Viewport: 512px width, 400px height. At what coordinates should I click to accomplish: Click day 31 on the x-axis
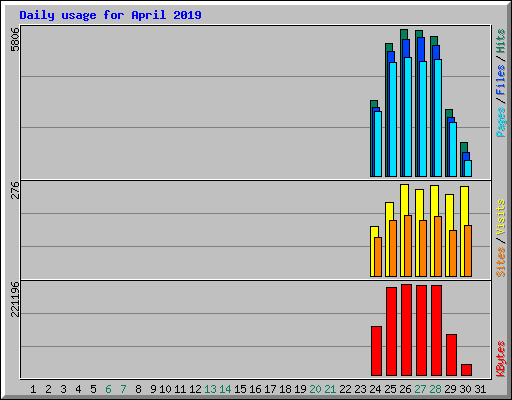[x=480, y=389]
